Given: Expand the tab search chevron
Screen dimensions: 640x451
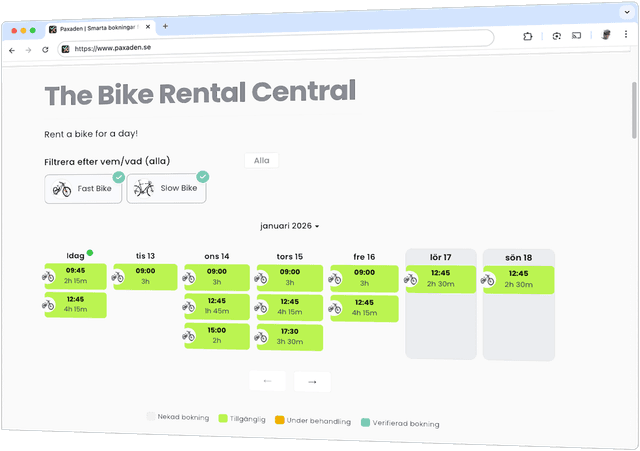Looking at the screenshot, I should coord(627,12).
